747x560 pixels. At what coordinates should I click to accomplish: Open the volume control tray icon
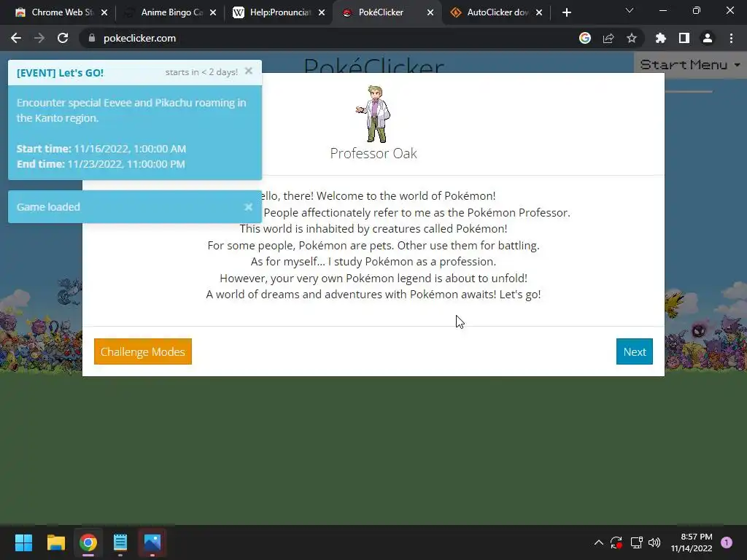point(654,542)
